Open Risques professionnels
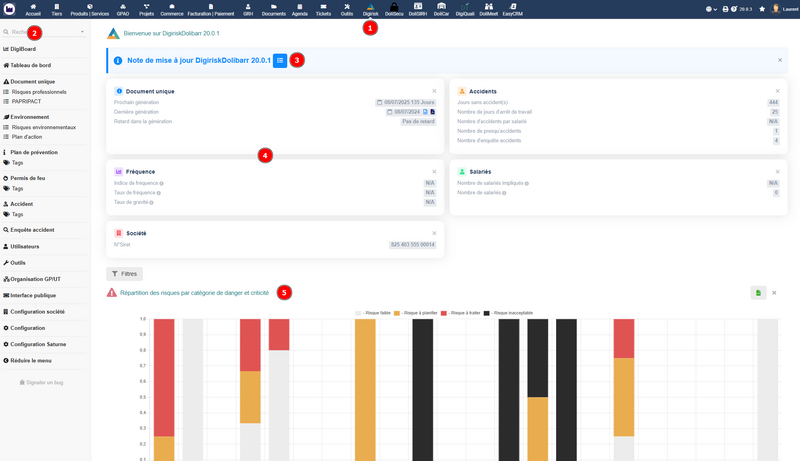Screen dimensions: 800x461 [x=35, y=92]
